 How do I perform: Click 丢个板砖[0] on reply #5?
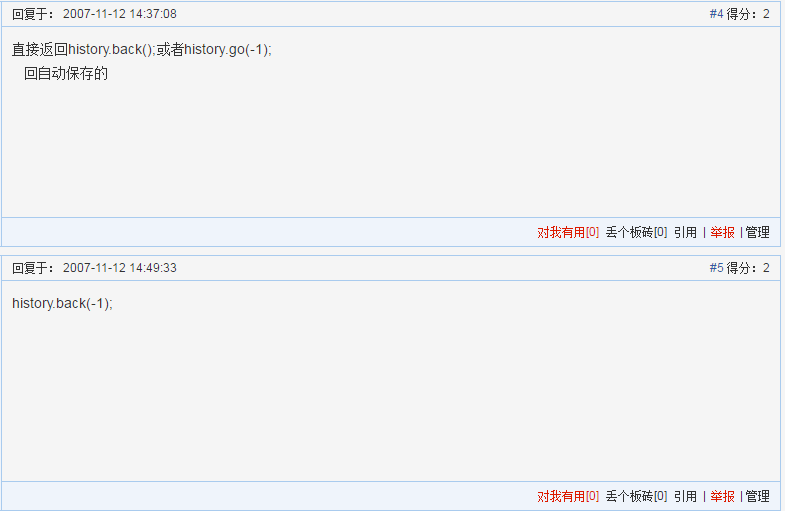[636, 496]
